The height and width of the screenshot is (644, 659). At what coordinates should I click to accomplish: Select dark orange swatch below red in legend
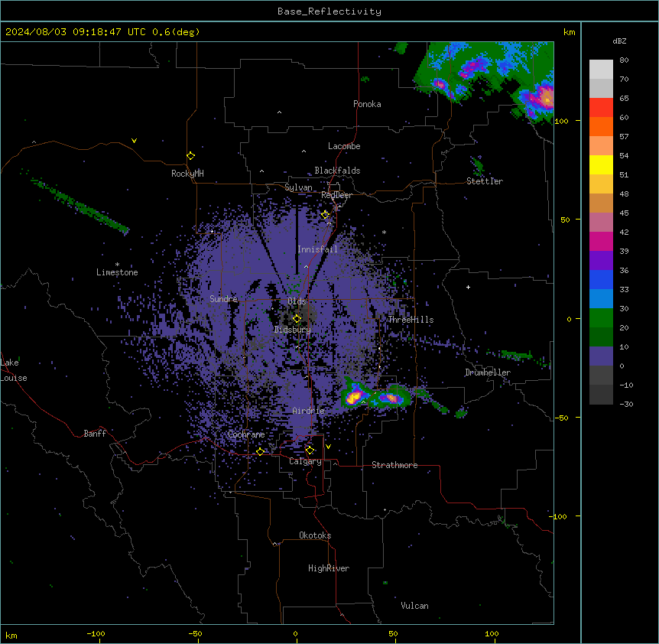pos(601,126)
